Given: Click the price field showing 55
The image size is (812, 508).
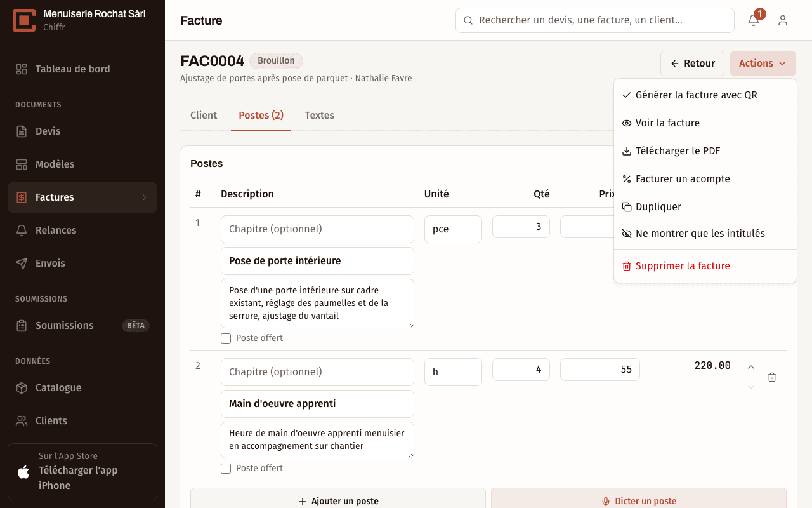Looking at the screenshot, I should pos(600,370).
